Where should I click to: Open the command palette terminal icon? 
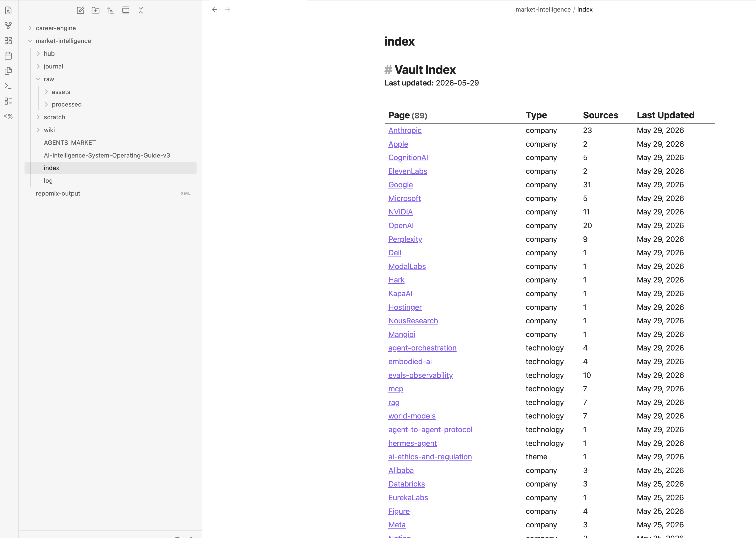(8, 86)
